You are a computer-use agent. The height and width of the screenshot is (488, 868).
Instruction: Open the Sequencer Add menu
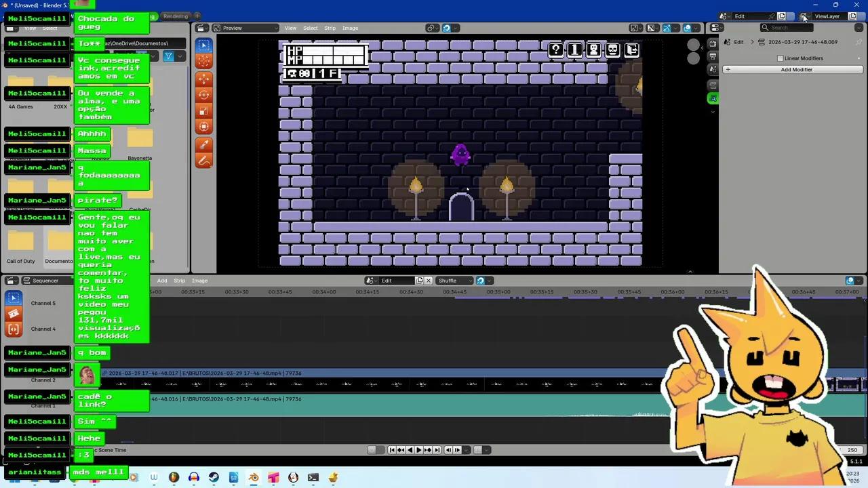tap(162, 281)
